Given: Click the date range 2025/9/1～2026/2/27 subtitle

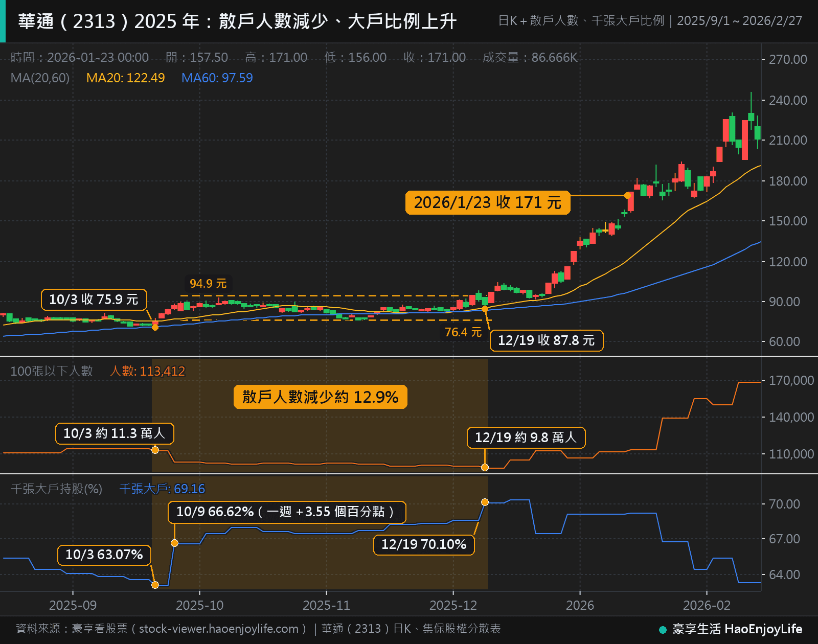Looking at the screenshot, I should point(739,21).
